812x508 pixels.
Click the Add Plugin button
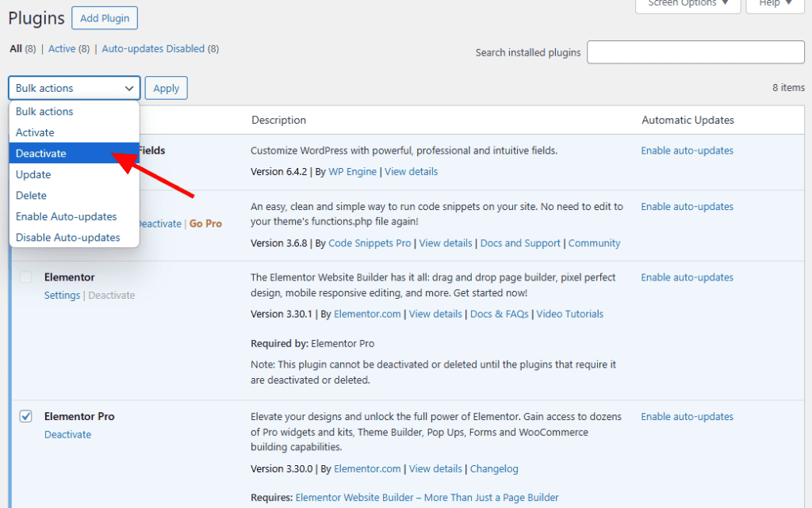105,18
